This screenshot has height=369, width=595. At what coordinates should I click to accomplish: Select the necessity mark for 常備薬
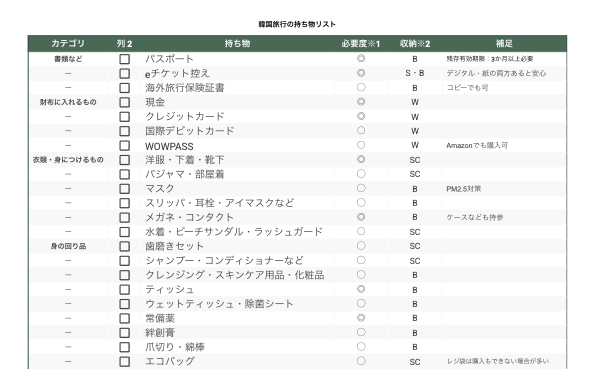[x=361, y=317]
